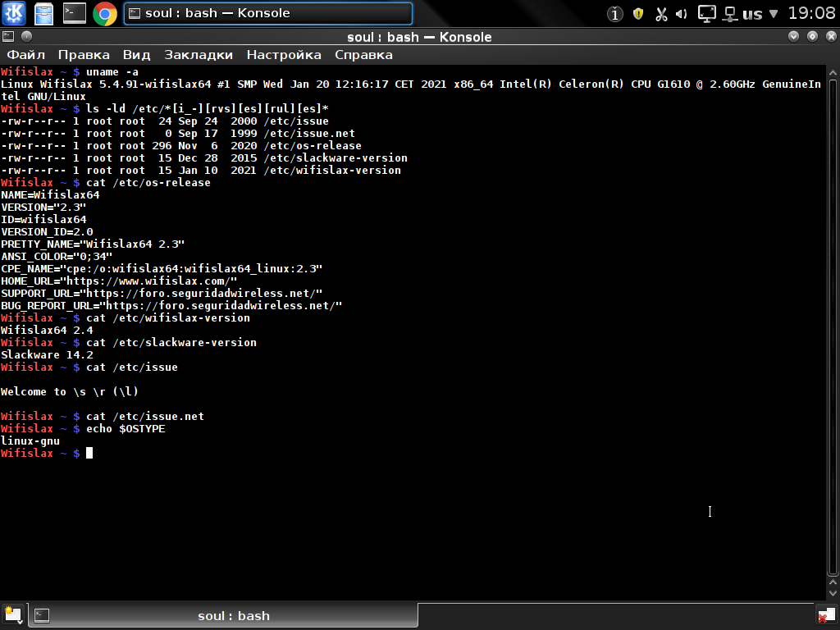Minimize the Konsole window
Image resolution: width=840 pixels, height=630 pixels.
[x=793, y=36]
